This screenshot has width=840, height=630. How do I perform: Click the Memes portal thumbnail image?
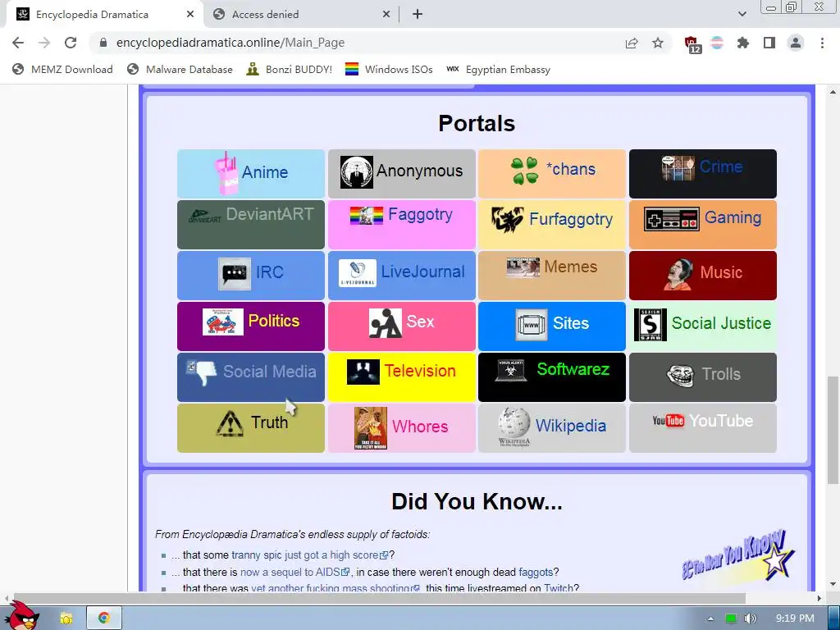[523, 267]
